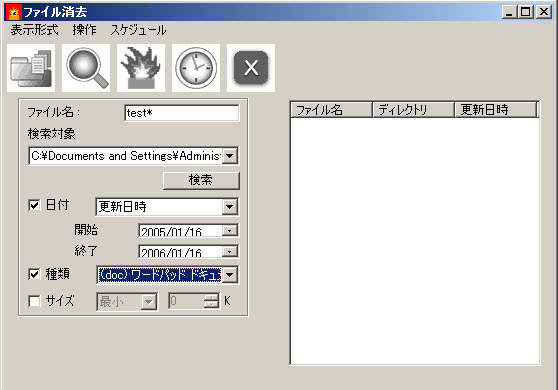The width and height of the screenshot is (558, 390).
Task: Expand the 検索対象 path dropdown
Action: (x=230, y=156)
